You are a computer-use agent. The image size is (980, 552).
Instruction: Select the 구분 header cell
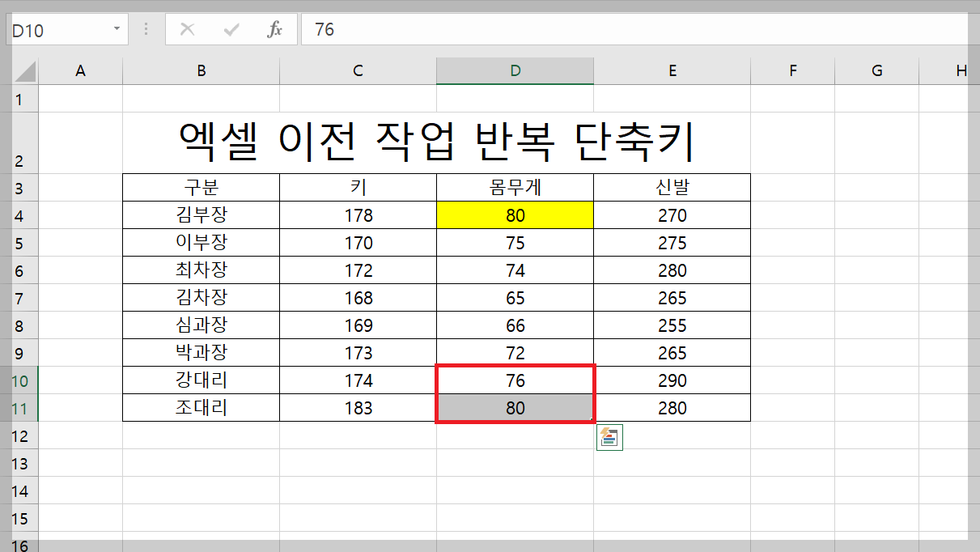[200, 187]
